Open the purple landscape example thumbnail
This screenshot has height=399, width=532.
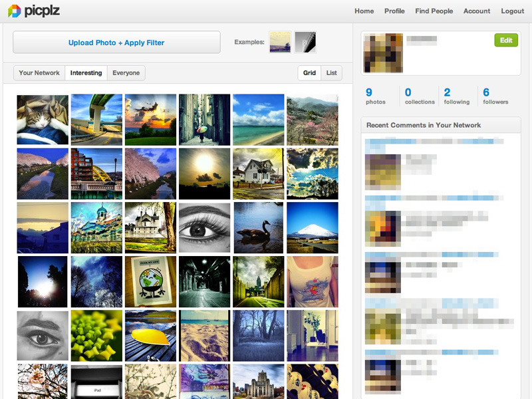pos(280,42)
